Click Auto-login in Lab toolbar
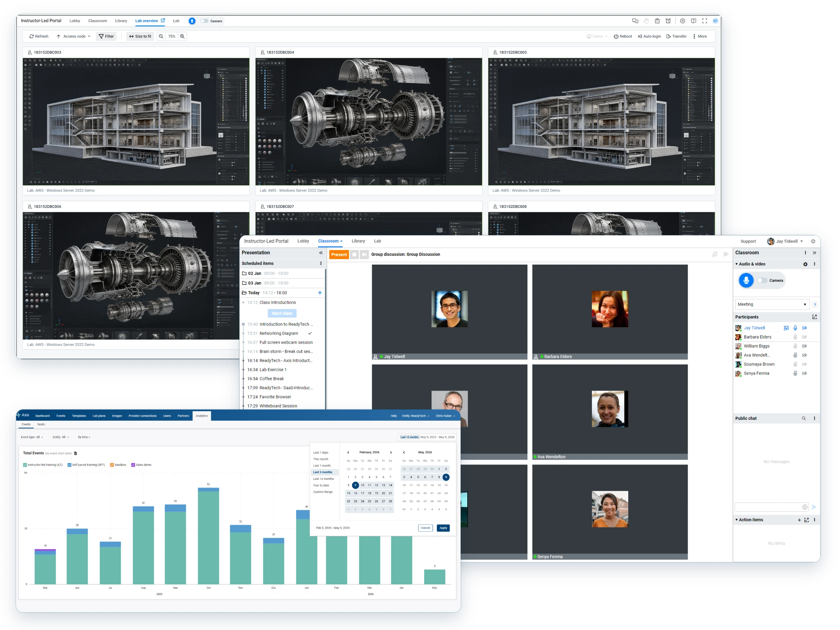Image resolution: width=840 pixels, height=630 pixels. point(649,36)
